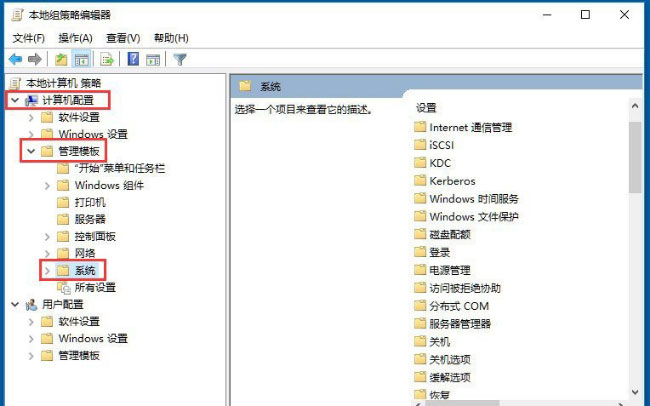Click the Export list toolbar icon
The image size is (650, 406).
[107, 60]
